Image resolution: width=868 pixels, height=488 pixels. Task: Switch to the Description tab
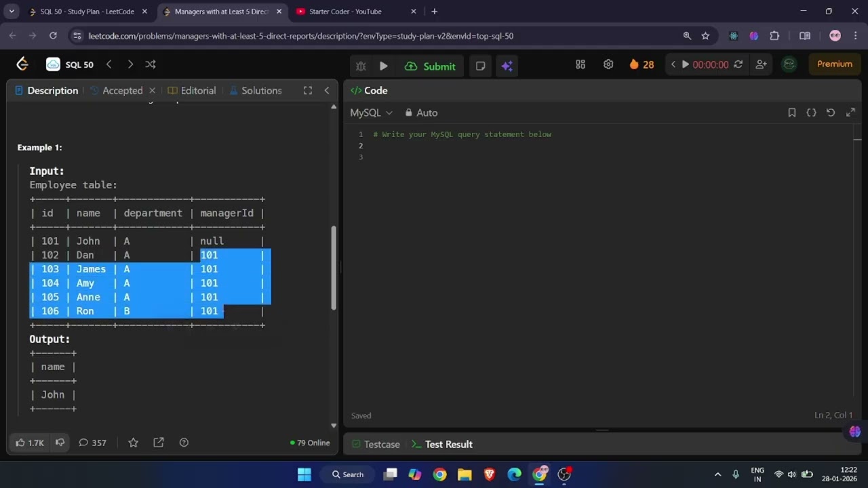(46, 90)
